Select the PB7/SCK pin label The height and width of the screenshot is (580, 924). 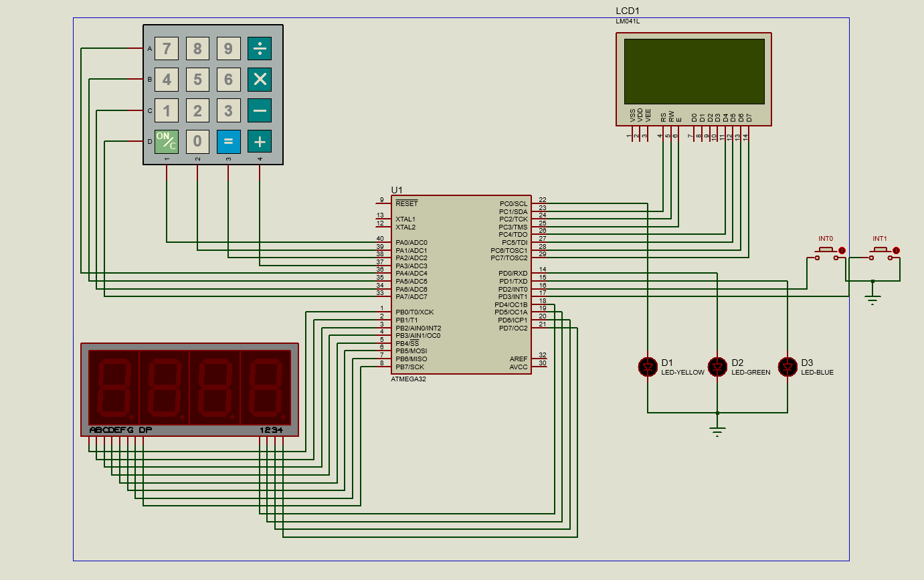[x=410, y=367]
